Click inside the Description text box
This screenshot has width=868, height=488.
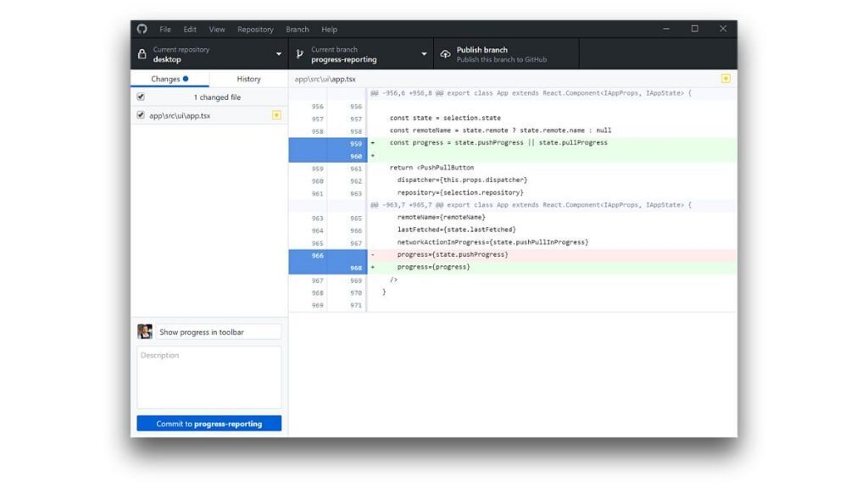208,377
